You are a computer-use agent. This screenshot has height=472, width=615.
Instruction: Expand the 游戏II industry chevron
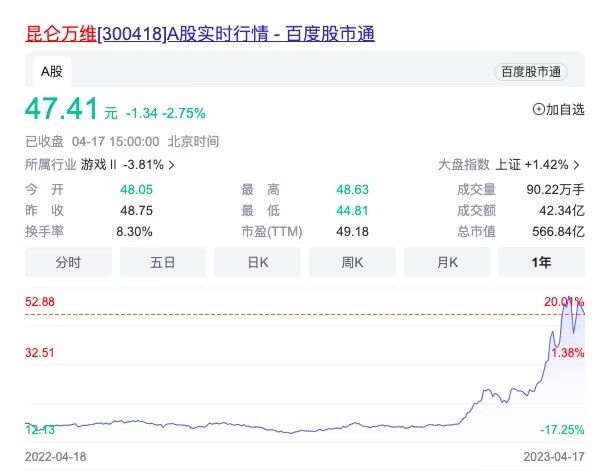[x=171, y=165]
